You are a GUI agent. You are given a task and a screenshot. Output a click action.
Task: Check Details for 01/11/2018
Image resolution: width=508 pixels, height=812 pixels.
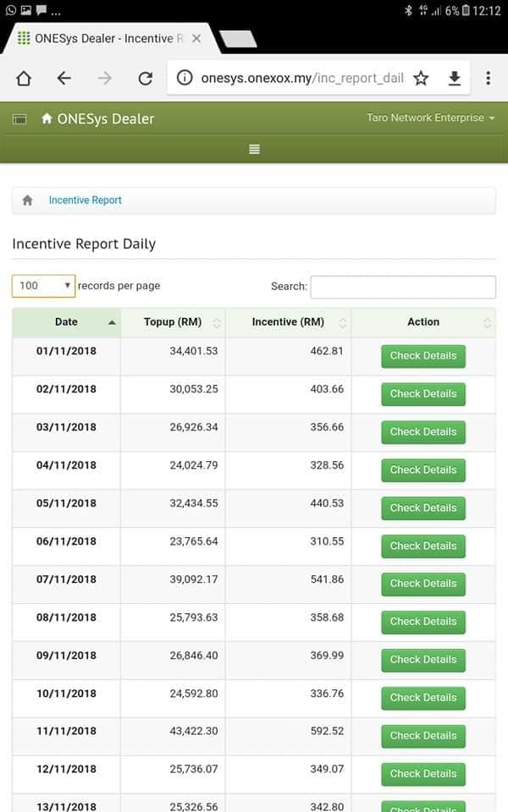(x=423, y=356)
